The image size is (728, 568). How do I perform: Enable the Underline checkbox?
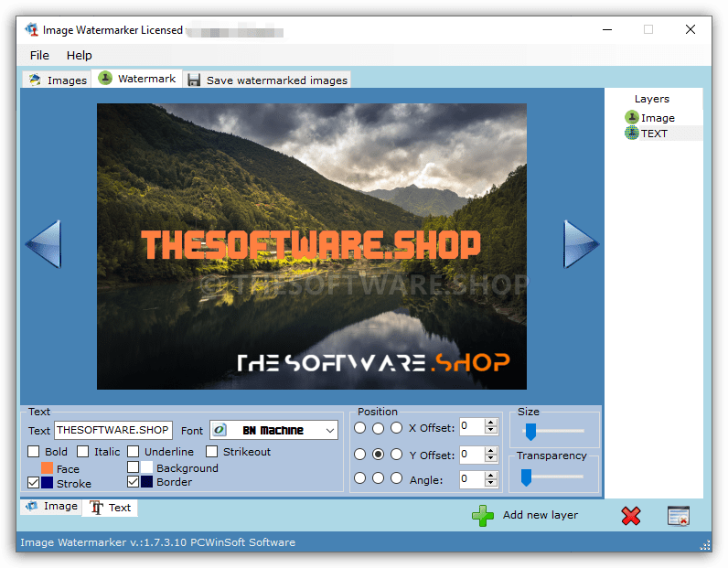click(x=133, y=452)
